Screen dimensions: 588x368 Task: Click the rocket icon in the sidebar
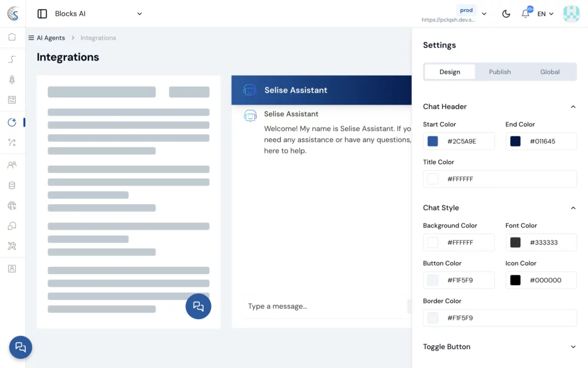pos(12,80)
